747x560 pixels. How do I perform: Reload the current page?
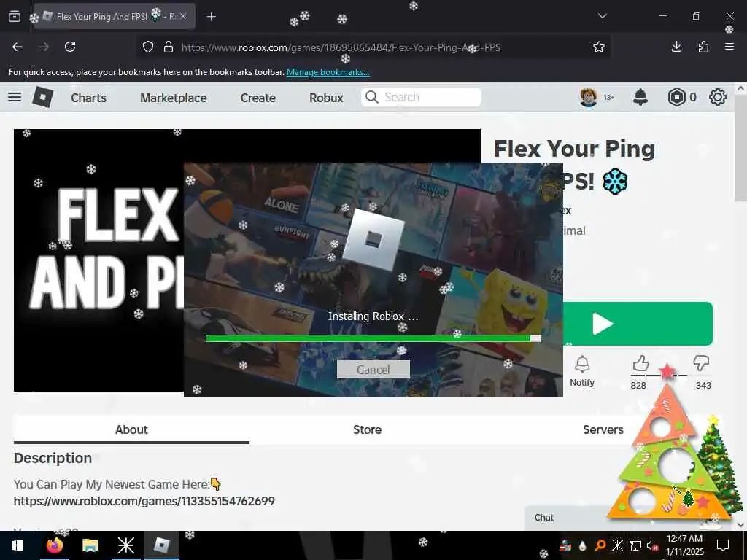click(70, 47)
